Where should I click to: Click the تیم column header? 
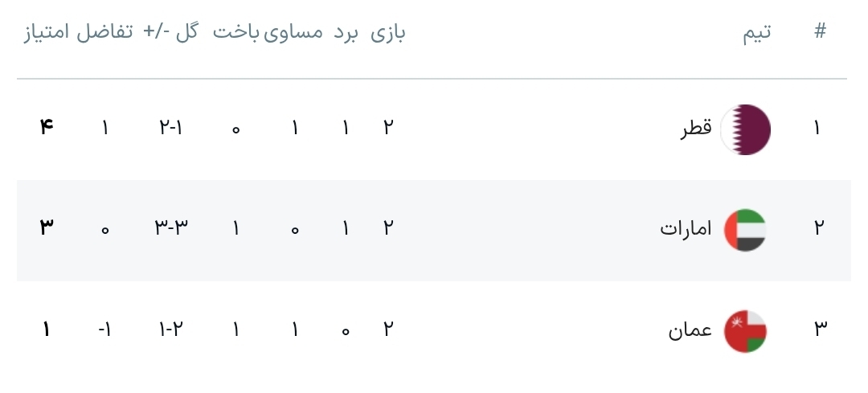click(x=756, y=33)
